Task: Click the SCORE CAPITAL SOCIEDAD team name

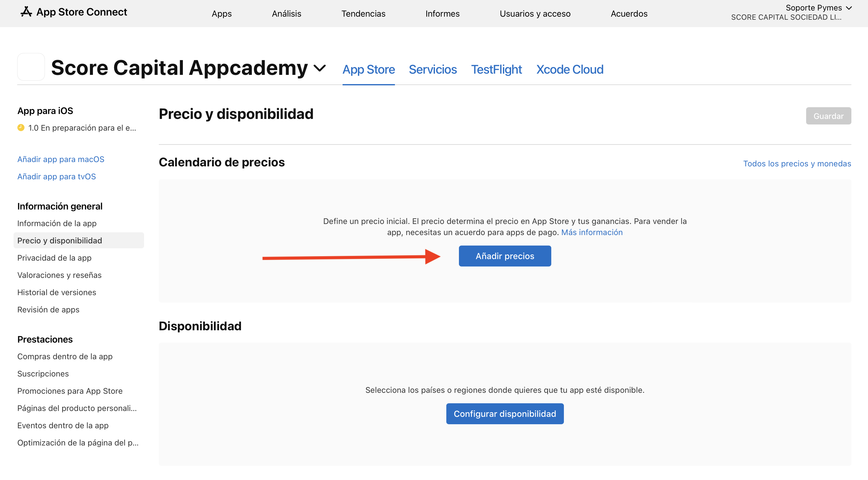Action: tap(786, 17)
